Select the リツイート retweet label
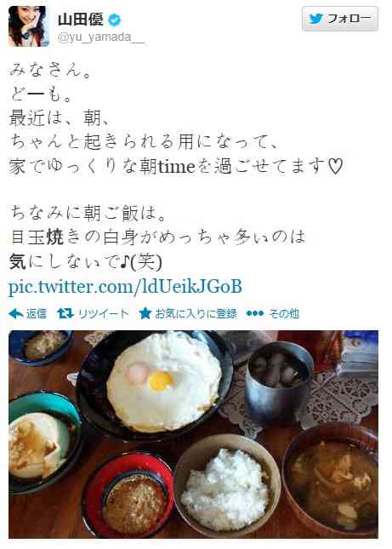The image size is (392, 549). point(103,313)
